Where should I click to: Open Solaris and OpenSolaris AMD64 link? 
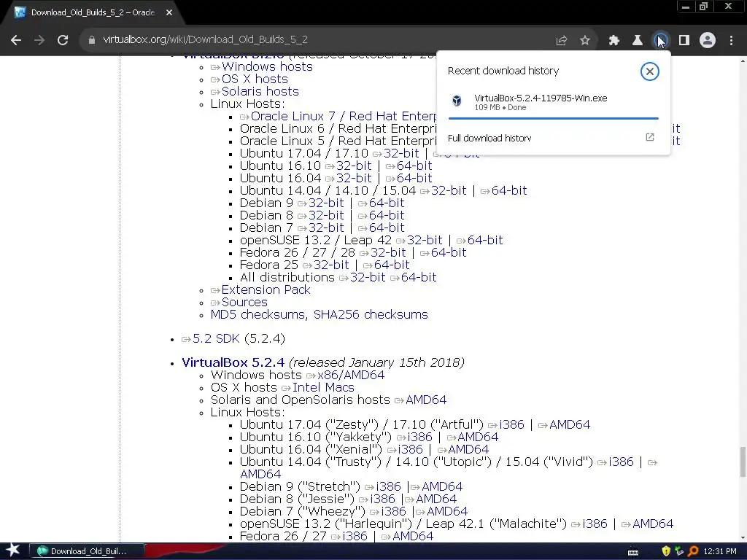click(x=426, y=400)
